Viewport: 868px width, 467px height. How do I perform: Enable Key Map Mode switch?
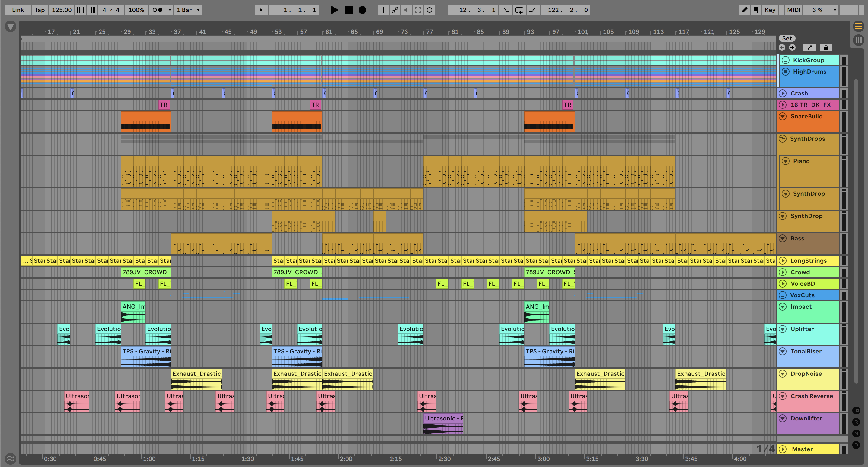(x=770, y=10)
